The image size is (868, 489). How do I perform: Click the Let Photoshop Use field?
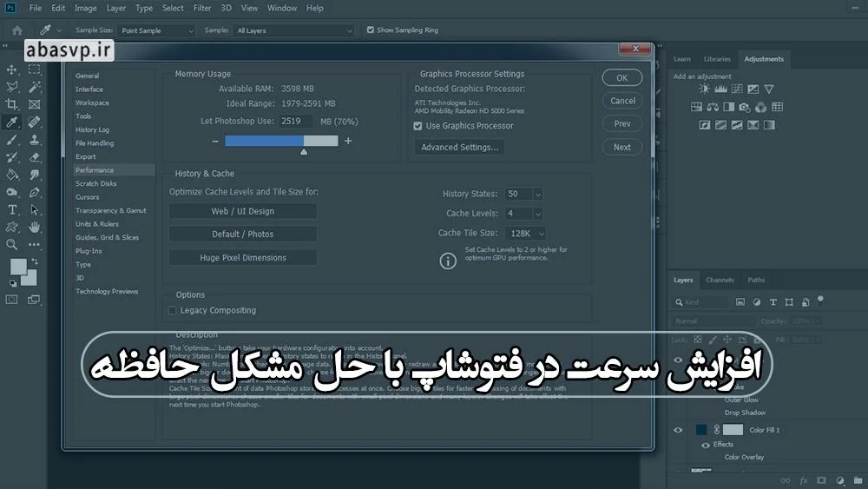(x=296, y=122)
